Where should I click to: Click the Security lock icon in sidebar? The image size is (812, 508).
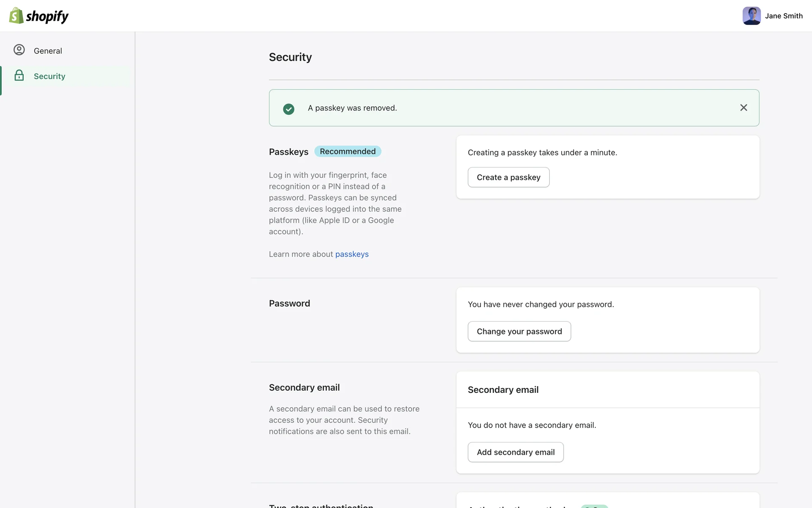tap(19, 75)
